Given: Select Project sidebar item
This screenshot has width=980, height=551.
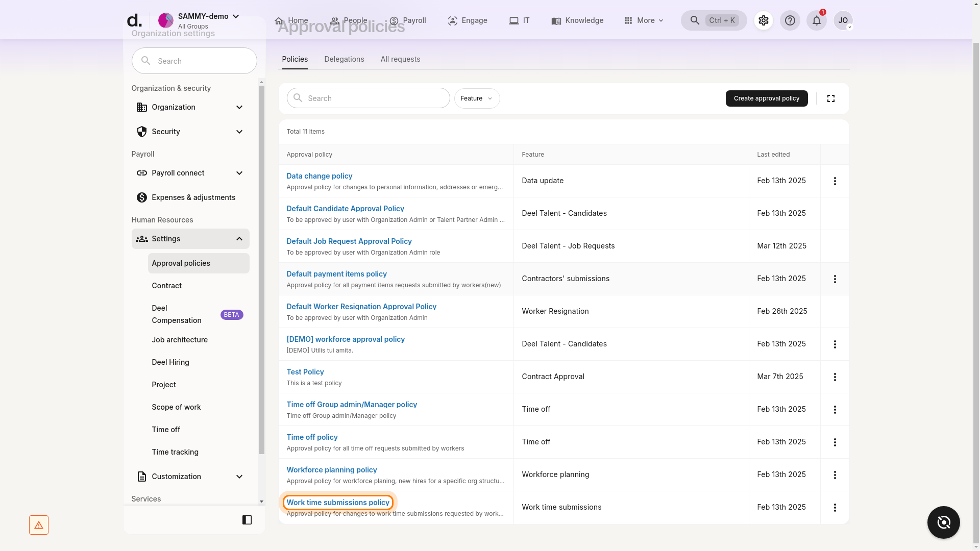Looking at the screenshot, I should (x=199, y=385).
